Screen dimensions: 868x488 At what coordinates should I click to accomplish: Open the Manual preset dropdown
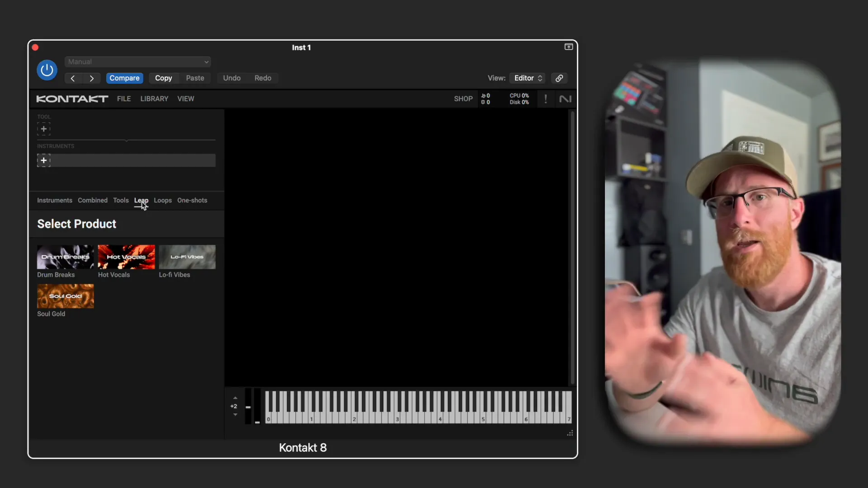138,62
